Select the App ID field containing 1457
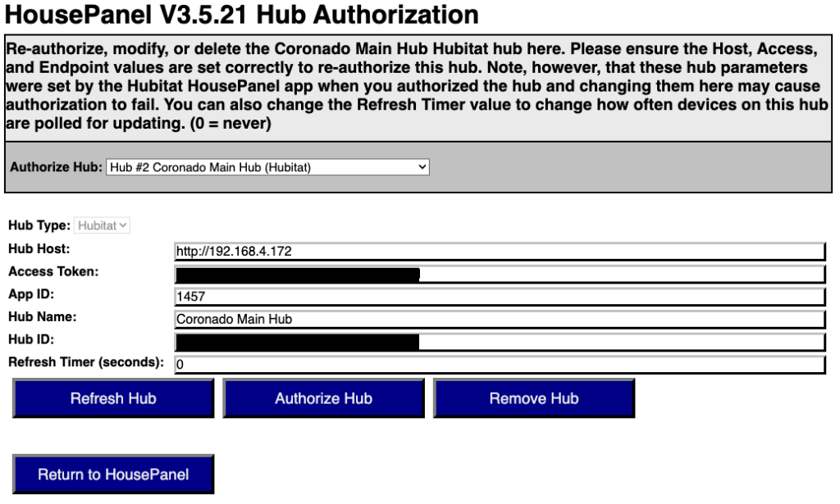 (500, 297)
